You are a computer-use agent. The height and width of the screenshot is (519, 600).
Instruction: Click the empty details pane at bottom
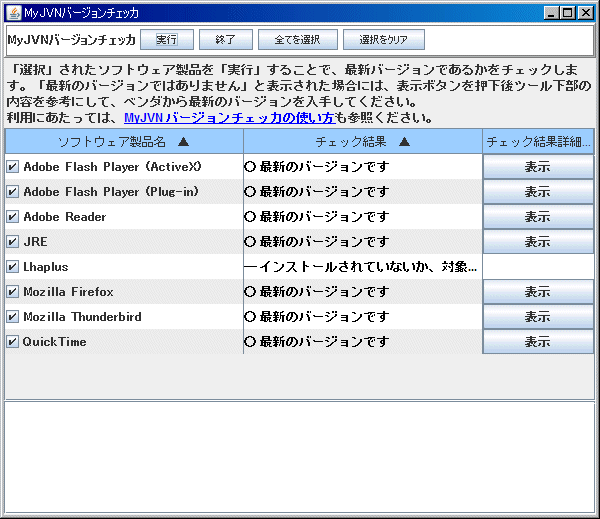pyautogui.click(x=300, y=457)
